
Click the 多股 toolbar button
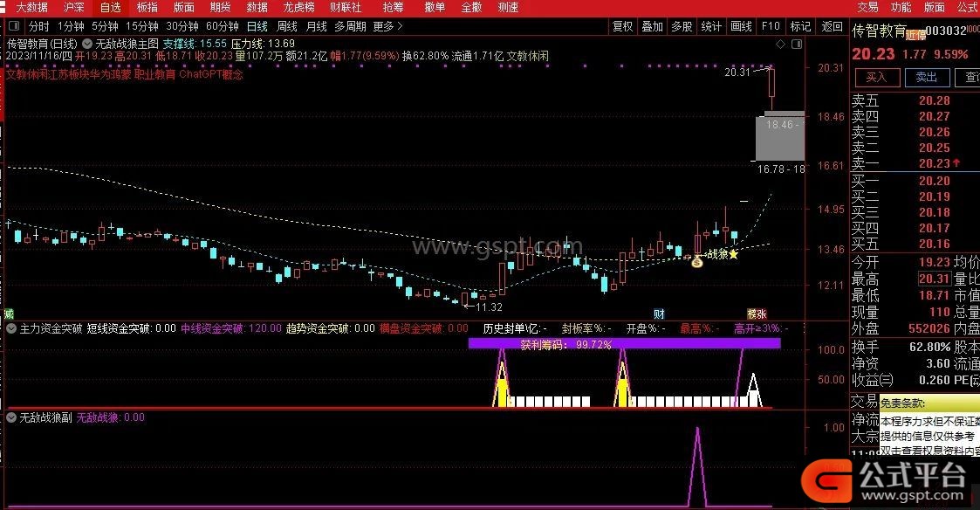pyautogui.click(x=682, y=26)
